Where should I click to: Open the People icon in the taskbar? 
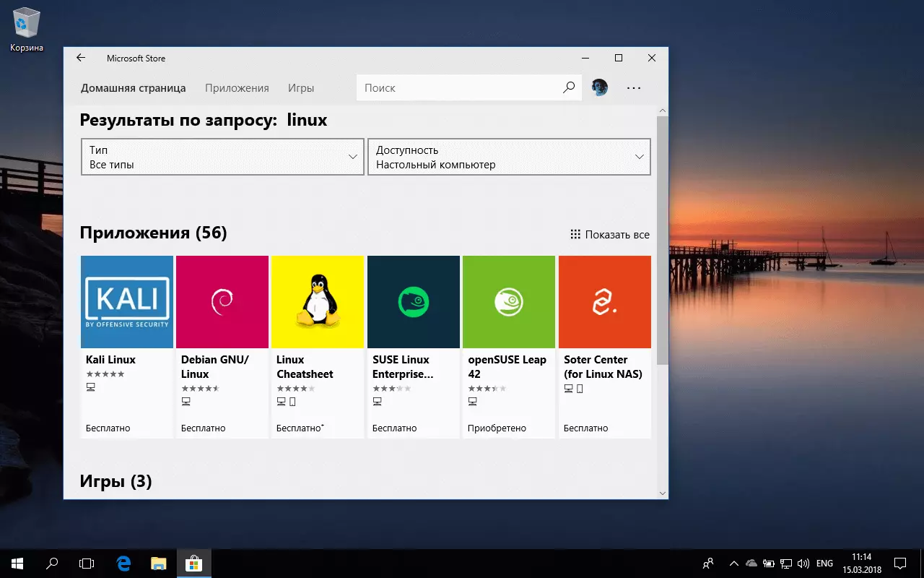[709, 563]
